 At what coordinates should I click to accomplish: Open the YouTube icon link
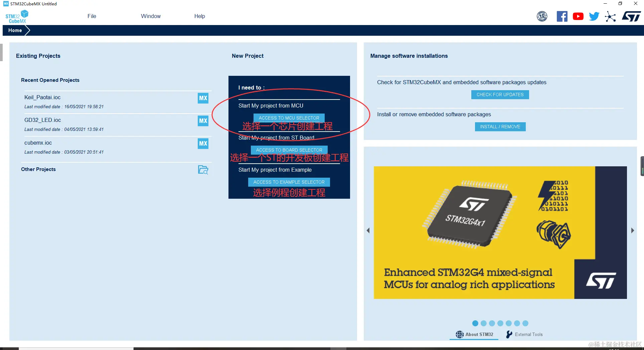[578, 16]
